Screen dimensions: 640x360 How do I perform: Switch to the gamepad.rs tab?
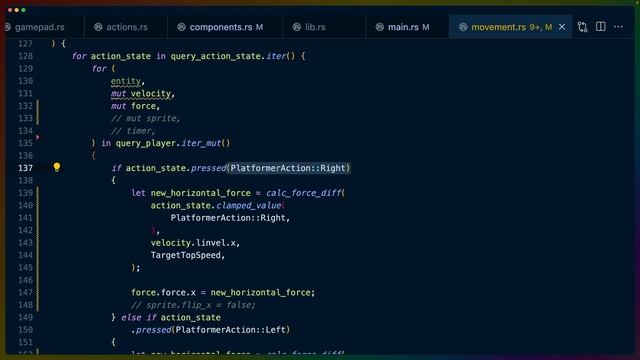click(x=39, y=27)
